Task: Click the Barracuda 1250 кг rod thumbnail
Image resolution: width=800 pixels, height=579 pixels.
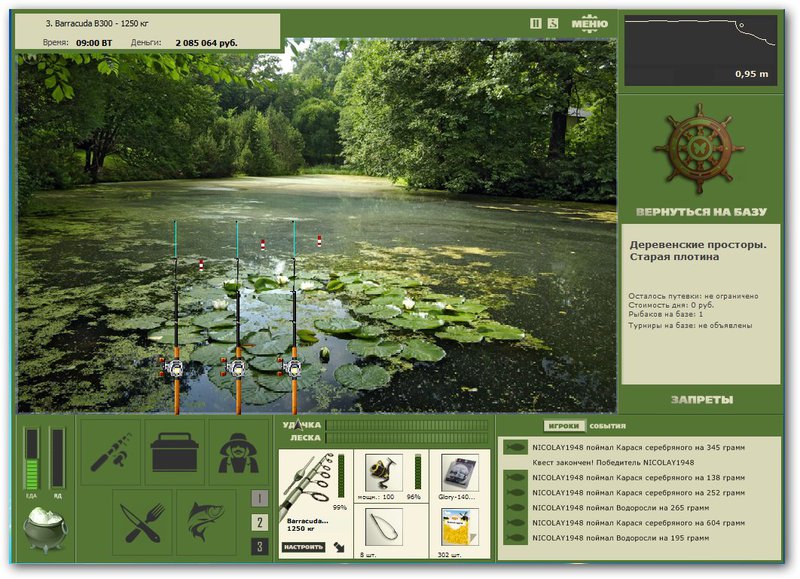Action: point(309,485)
